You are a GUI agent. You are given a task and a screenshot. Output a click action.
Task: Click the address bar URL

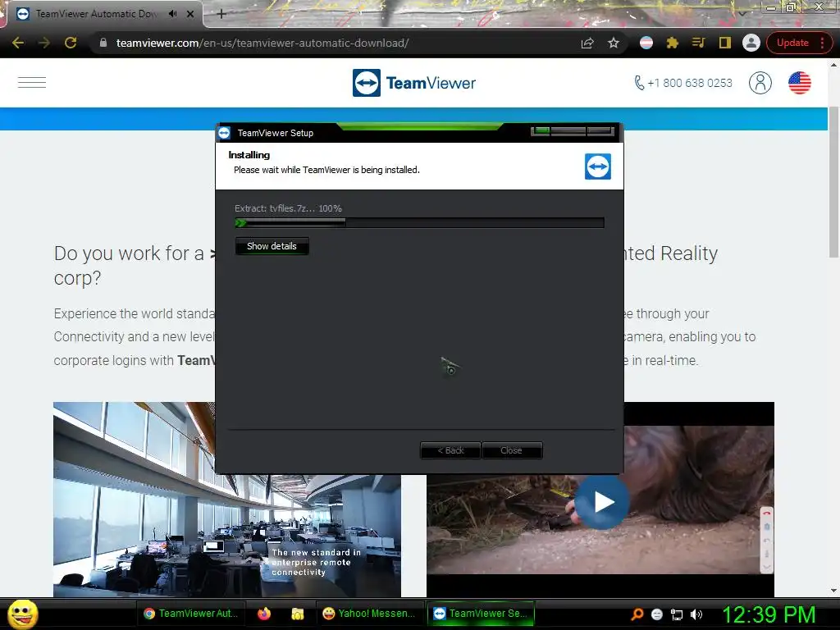point(262,43)
